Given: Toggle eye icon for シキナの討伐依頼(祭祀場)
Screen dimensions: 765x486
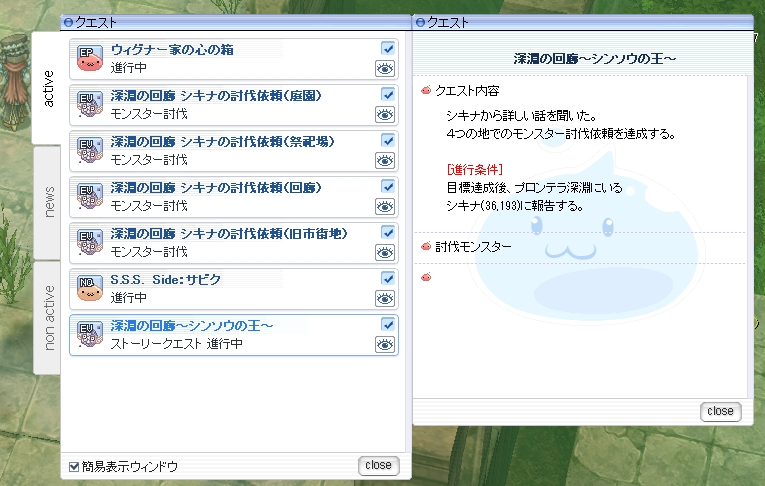Looking at the screenshot, I should click(x=385, y=161).
